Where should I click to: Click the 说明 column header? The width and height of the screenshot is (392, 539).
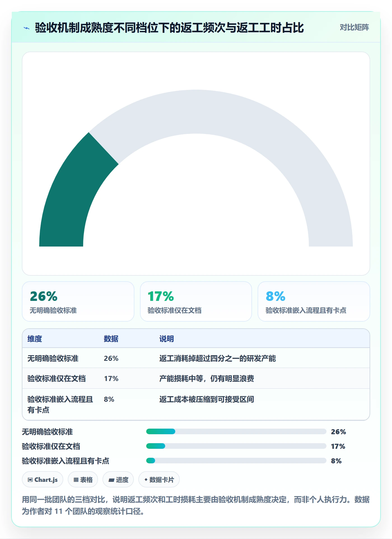point(167,339)
